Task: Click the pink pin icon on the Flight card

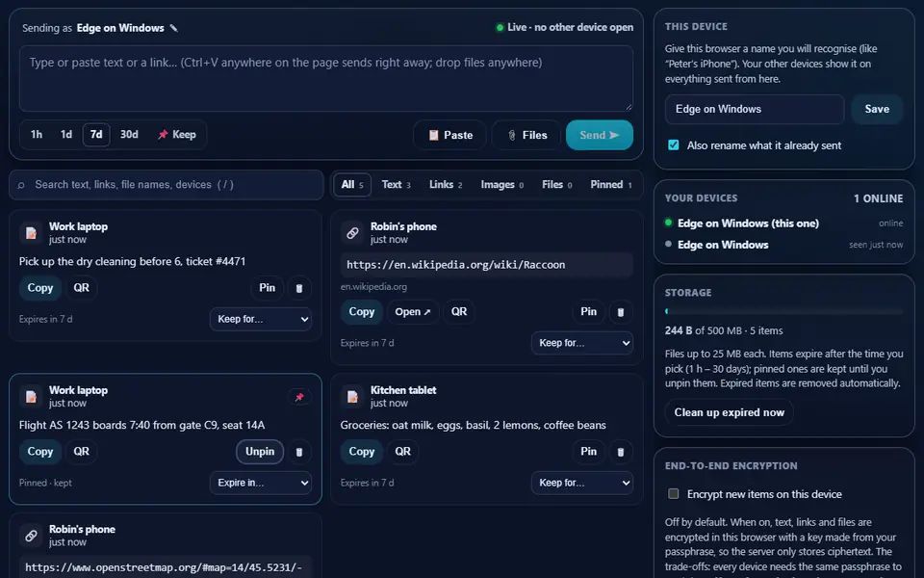Action: click(299, 397)
